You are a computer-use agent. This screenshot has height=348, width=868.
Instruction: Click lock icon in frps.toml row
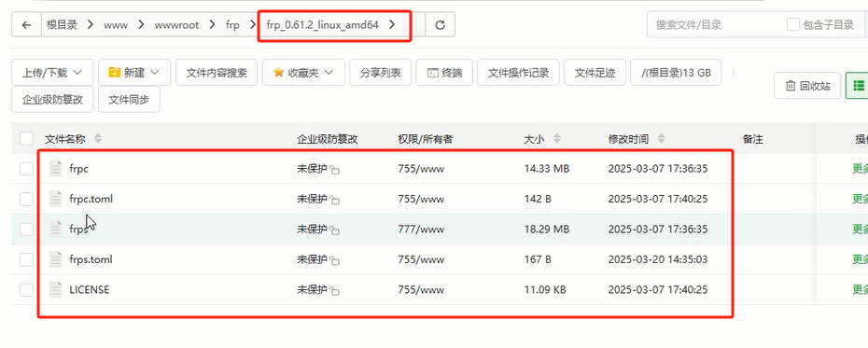pos(335,260)
